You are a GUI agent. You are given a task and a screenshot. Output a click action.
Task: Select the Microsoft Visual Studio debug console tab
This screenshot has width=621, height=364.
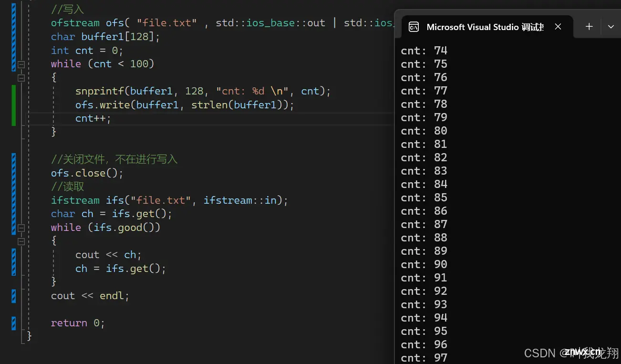[487, 27]
